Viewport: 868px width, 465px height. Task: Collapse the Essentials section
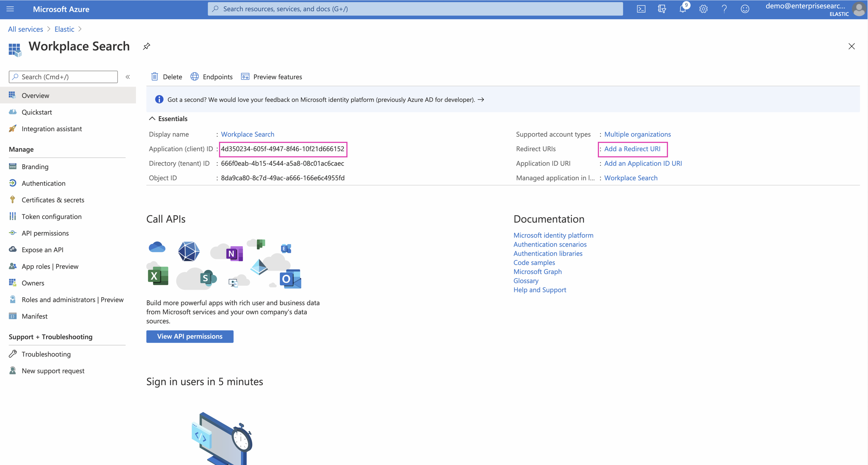152,119
